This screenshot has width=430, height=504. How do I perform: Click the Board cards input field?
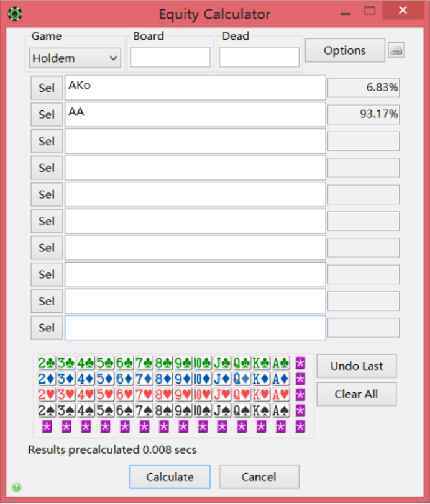170,58
